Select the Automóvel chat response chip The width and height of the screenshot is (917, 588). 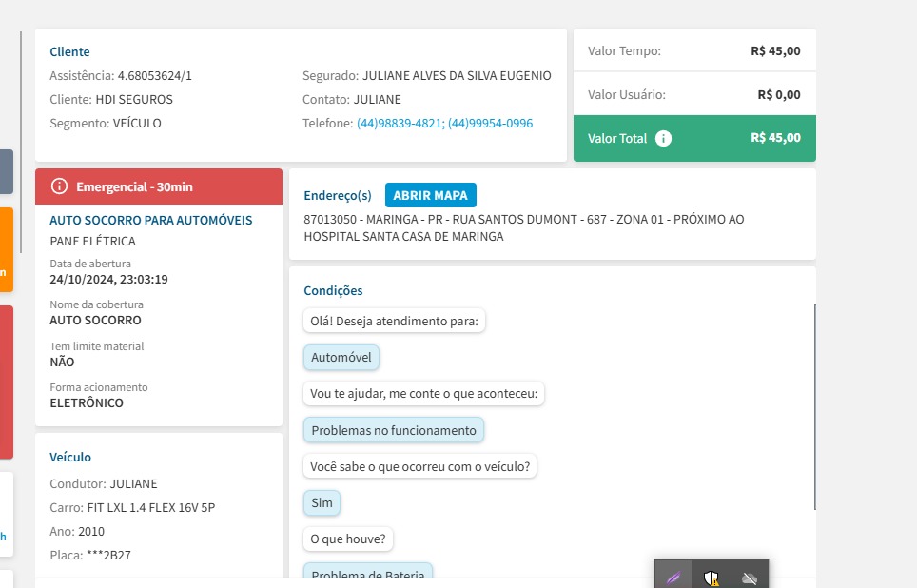point(341,357)
